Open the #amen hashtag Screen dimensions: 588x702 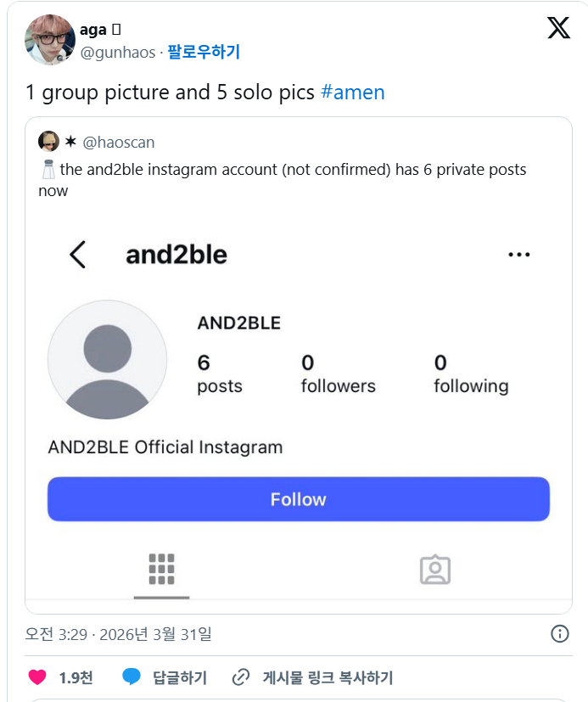point(353,93)
